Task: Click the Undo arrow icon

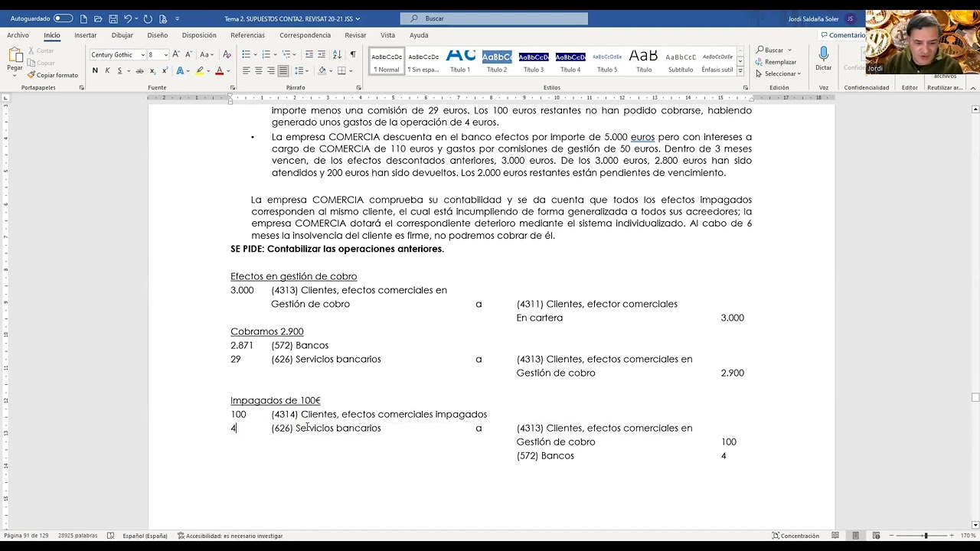Action: [128, 18]
